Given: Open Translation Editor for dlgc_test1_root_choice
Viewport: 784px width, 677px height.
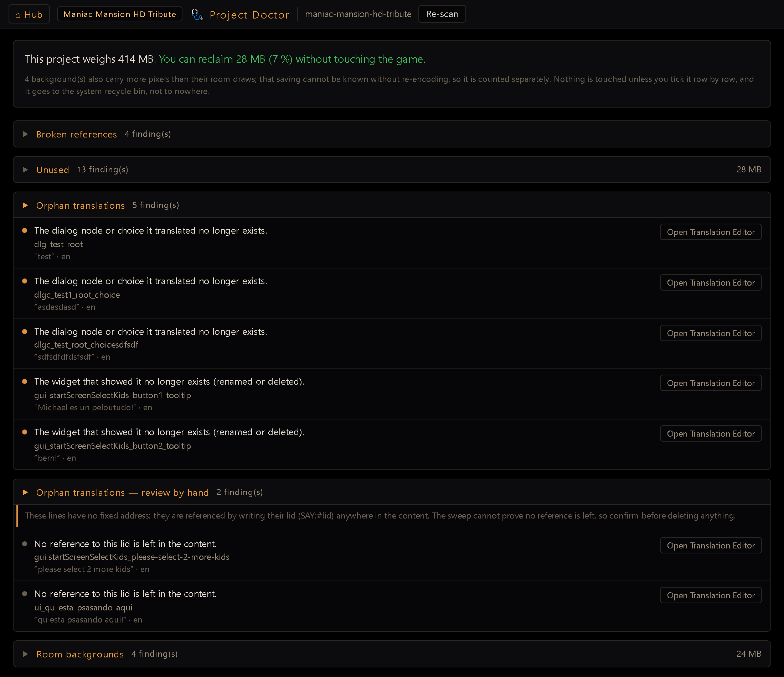Looking at the screenshot, I should (711, 283).
